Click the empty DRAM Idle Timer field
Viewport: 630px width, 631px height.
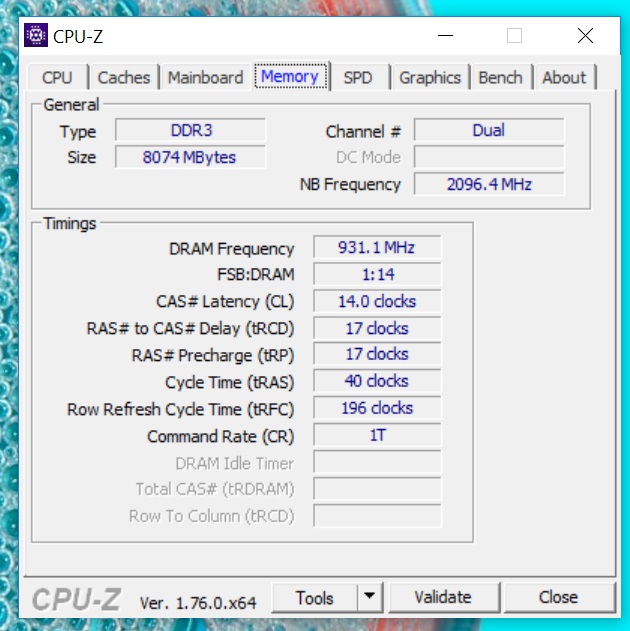377,462
